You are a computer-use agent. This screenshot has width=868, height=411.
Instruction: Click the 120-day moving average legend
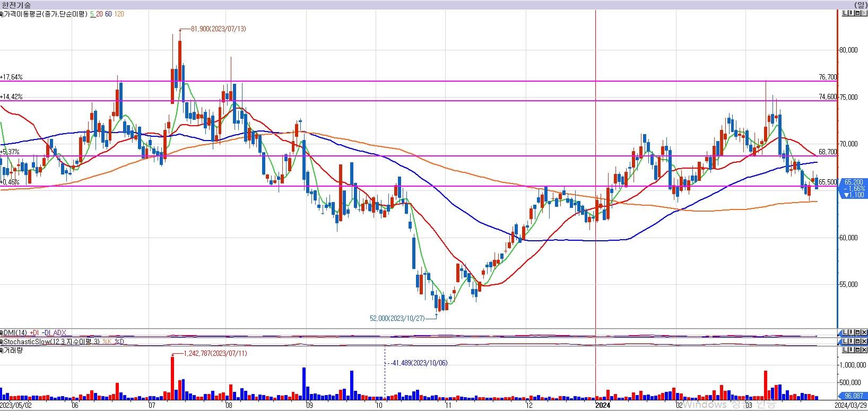pyautogui.click(x=119, y=14)
